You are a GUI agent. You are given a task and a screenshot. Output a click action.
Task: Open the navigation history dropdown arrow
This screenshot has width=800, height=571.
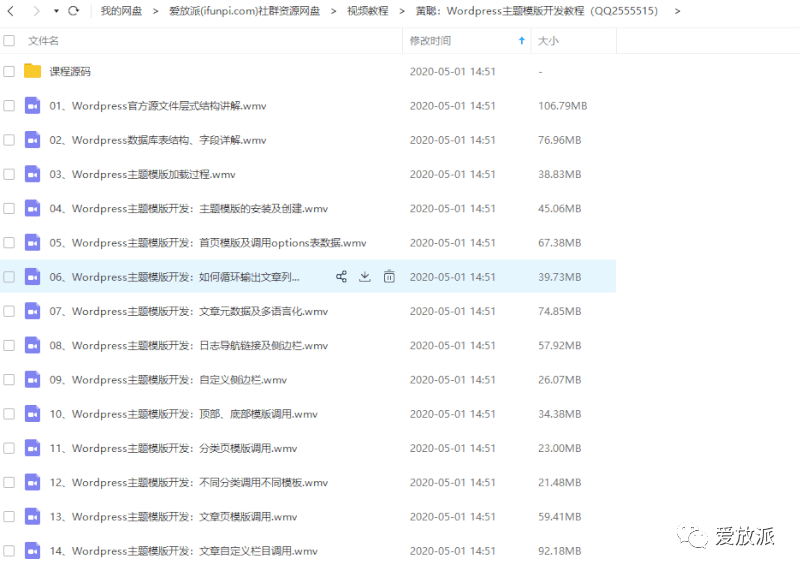pos(56,11)
